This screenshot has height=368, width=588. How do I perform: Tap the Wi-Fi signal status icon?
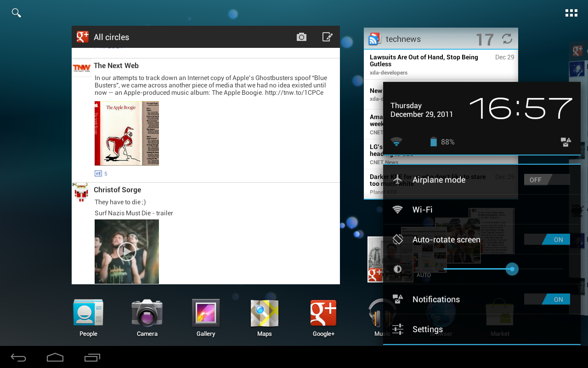point(396,142)
